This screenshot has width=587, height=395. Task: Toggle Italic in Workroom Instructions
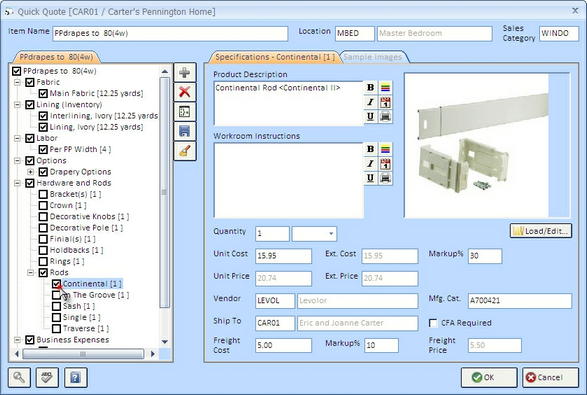coord(370,164)
